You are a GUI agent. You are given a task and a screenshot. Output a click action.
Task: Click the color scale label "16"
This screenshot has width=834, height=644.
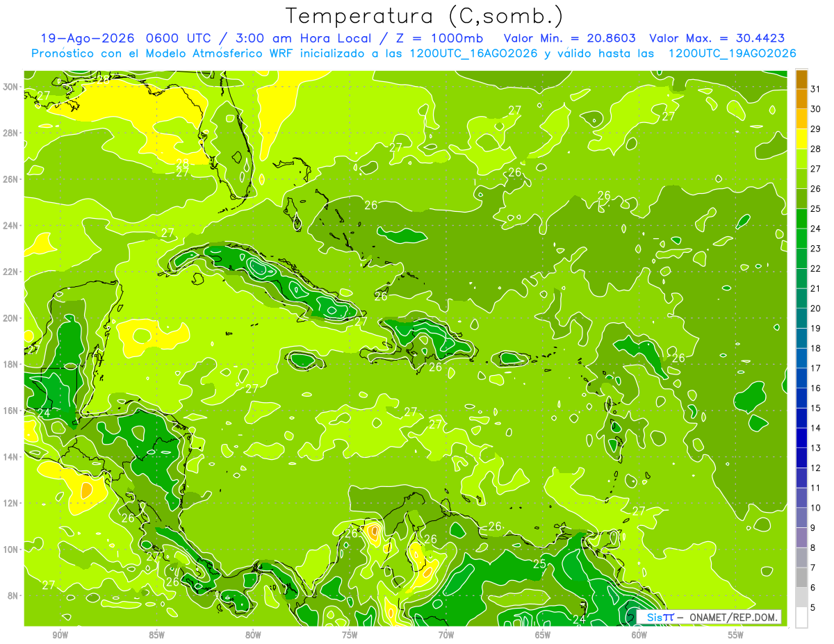pos(815,388)
